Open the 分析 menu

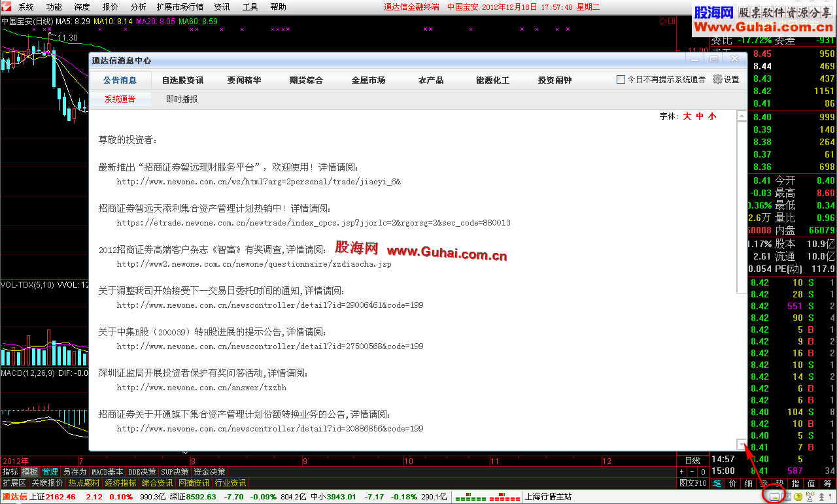point(139,7)
